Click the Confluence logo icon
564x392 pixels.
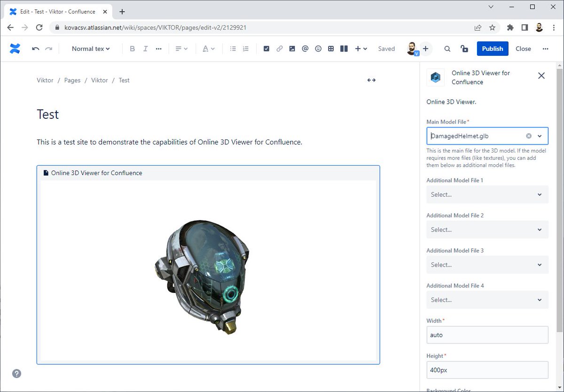coord(15,48)
